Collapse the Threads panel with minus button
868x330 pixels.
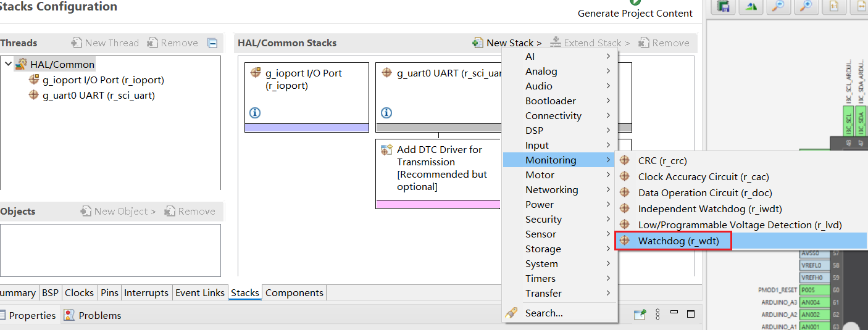coord(212,43)
